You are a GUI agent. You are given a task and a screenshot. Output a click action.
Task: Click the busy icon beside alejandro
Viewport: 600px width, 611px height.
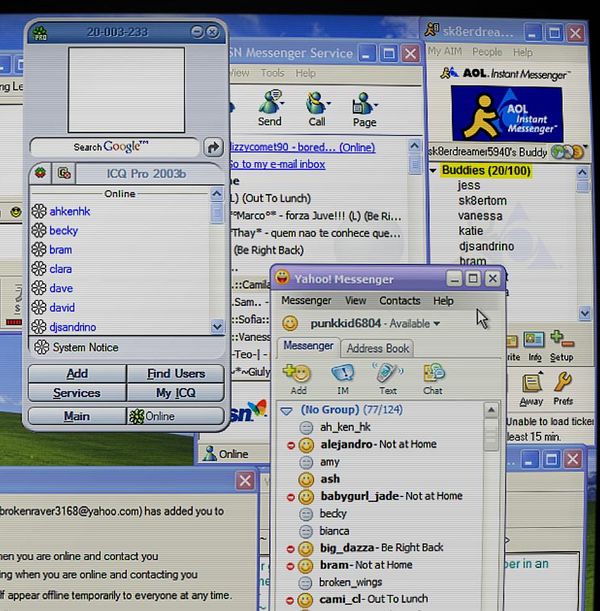pyautogui.click(x=290, y=445)
